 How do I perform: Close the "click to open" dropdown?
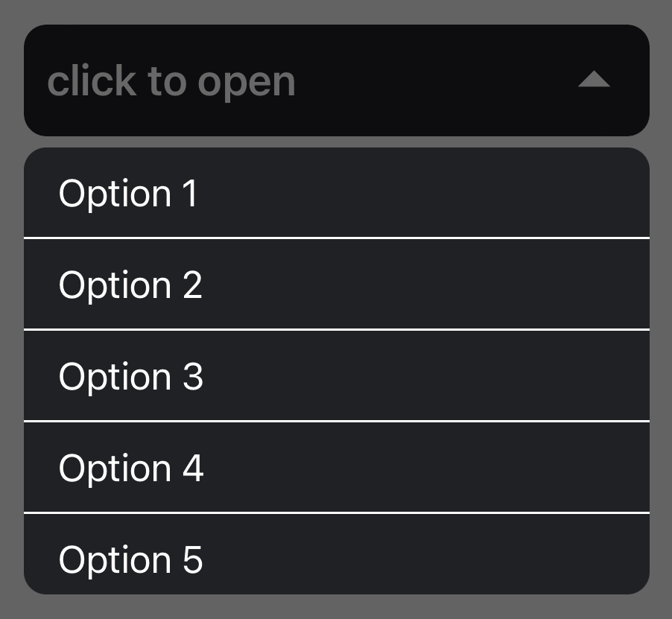(x=336, y=80)
